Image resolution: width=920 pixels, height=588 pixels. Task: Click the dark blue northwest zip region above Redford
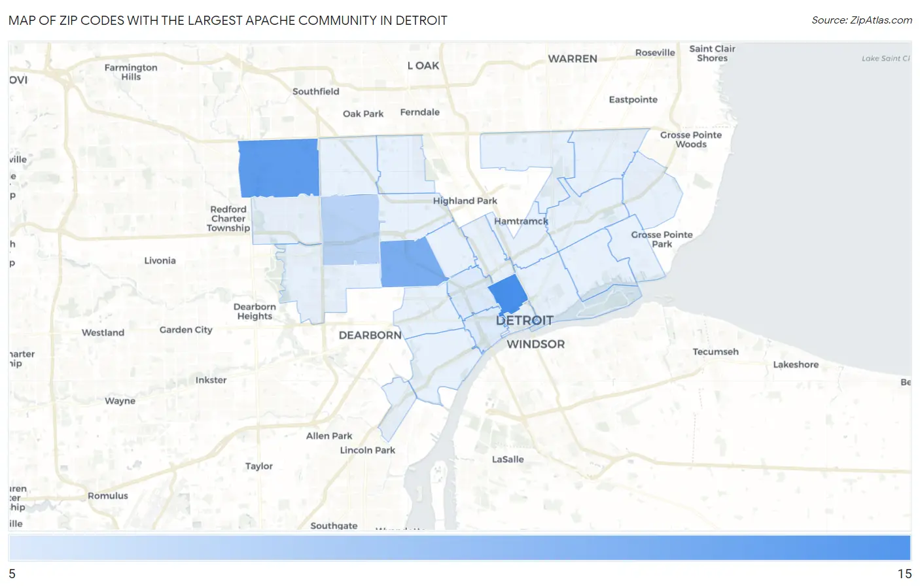tap(279, 168)
